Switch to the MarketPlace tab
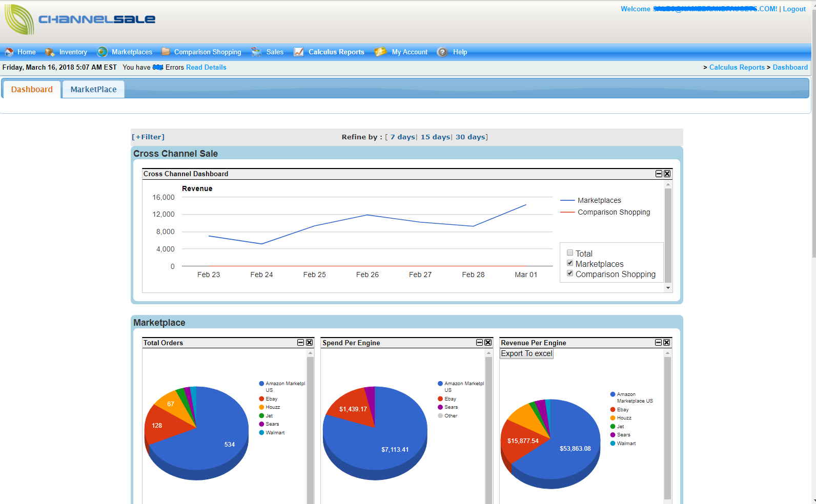This screenshot has height=504, width=816. (x=93, y=90)
